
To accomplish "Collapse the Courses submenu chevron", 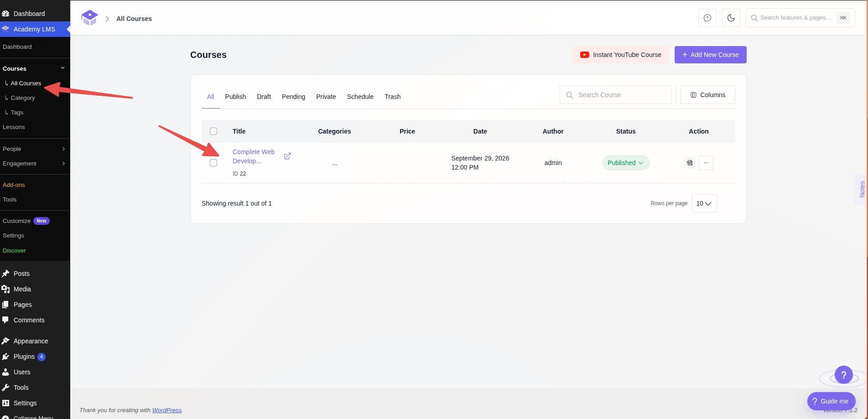I will tap(63, 68).
